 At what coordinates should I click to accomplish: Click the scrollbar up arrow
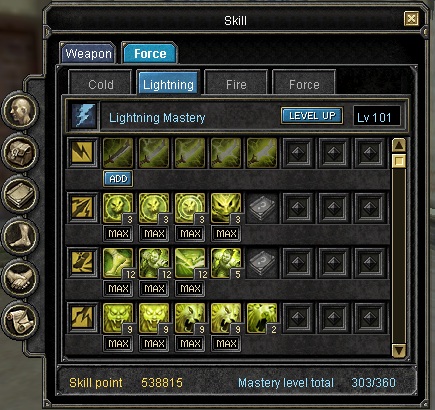(399, 145)
